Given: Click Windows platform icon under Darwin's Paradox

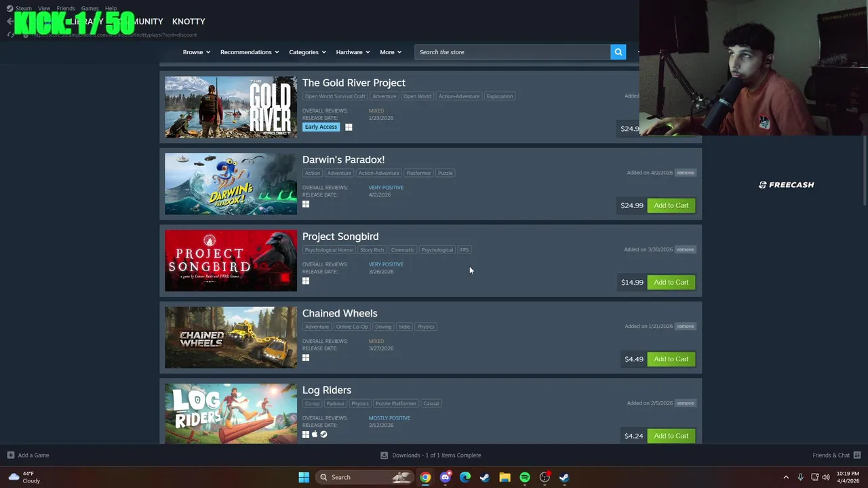Looking at the screenshot, I should click(306, 204).
